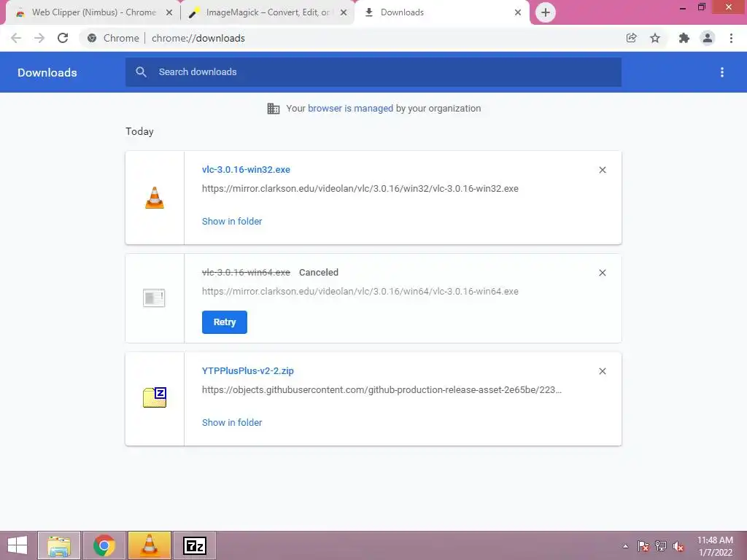747x560 pixels.
Task: Click the Chrome site info chip
Action: [113, 38]
